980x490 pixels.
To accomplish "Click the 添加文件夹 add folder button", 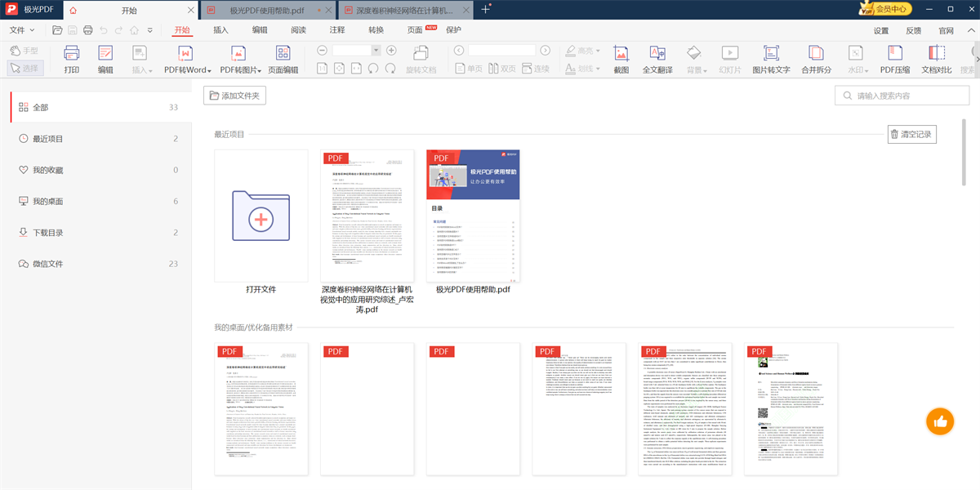I will pyautogui.click(x=236, y=95).
